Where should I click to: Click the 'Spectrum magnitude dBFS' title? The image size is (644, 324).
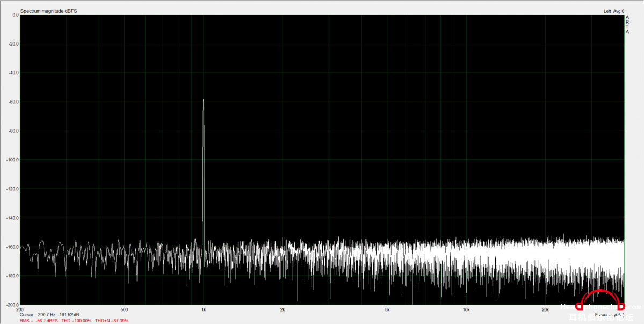[48, 11]
